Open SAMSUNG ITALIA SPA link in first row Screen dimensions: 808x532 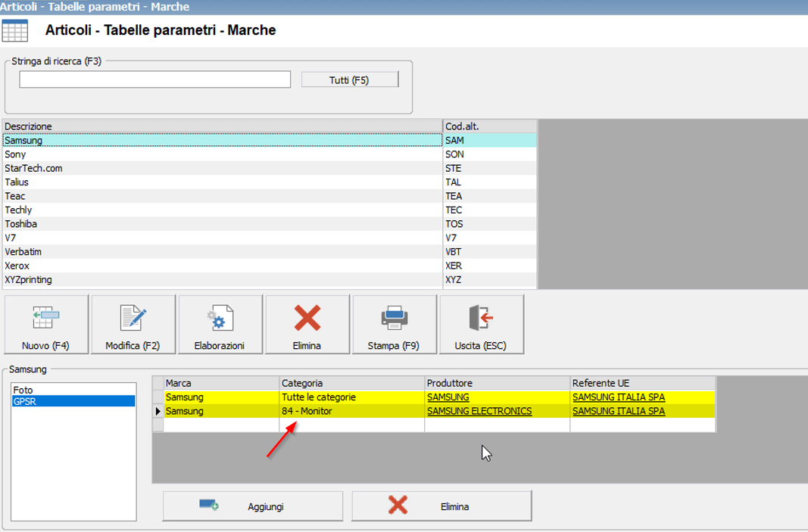(x=618, y=397)
